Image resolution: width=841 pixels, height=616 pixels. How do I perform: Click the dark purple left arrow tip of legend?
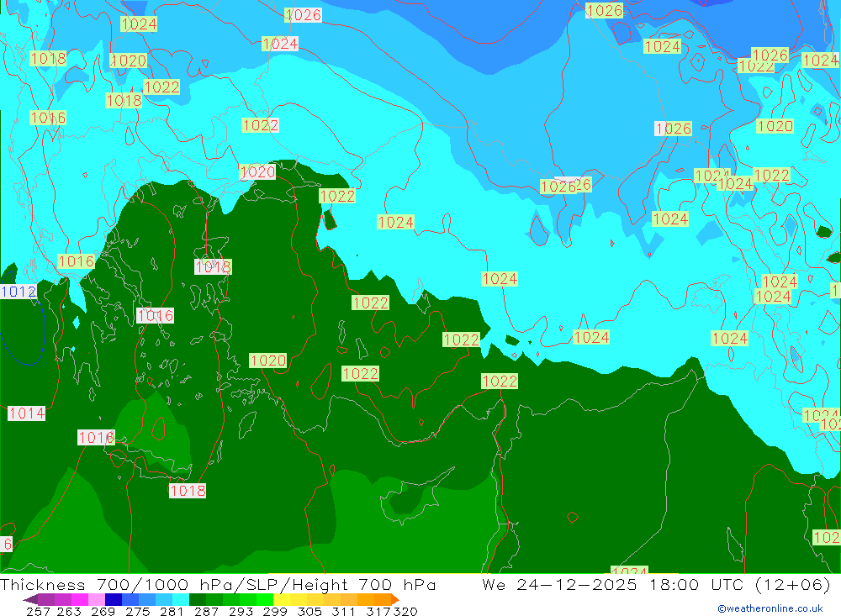click(x=30, y=599)
